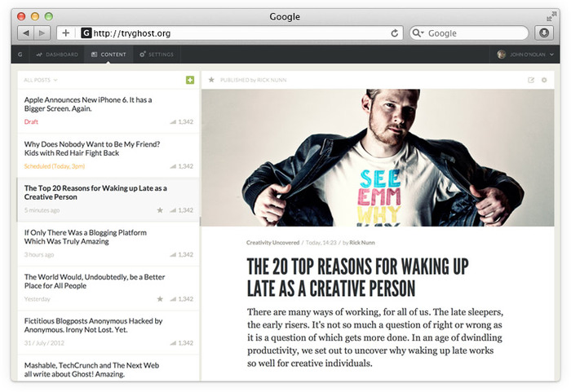Toggle star on 'The World Would' post
The image size is (571, 392).
pos(160,299)
